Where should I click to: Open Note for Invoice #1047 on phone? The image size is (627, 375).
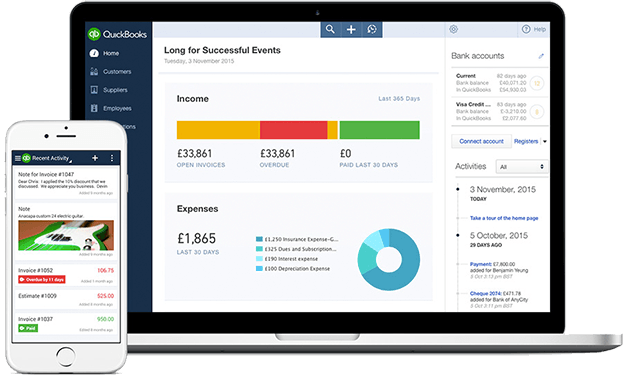tap(66, 183)
